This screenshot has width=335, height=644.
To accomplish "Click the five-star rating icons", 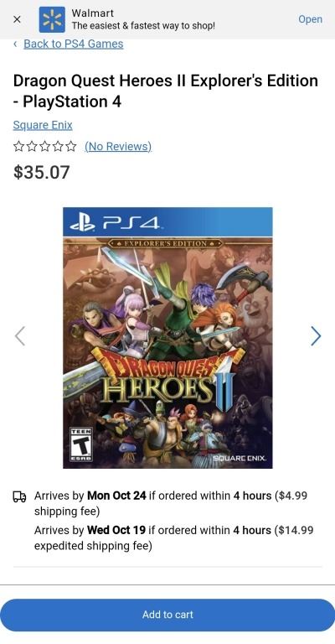I will click(44, 146).
